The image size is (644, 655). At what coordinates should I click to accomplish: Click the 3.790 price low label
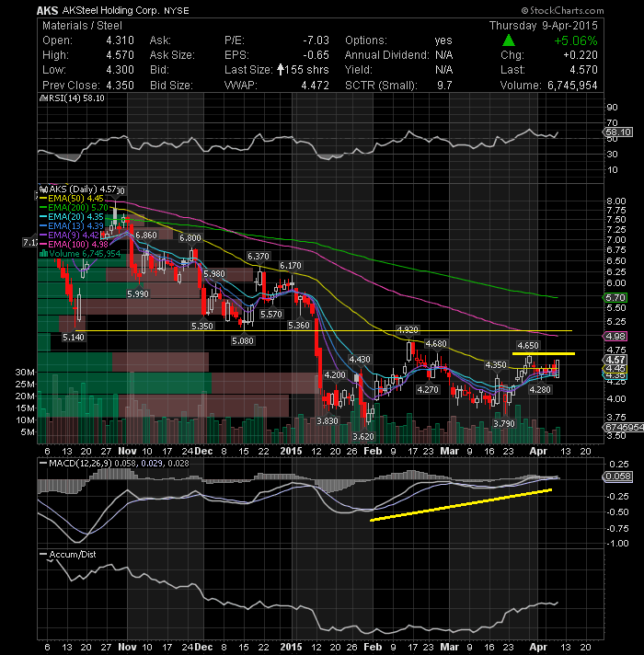coord(504,423)
